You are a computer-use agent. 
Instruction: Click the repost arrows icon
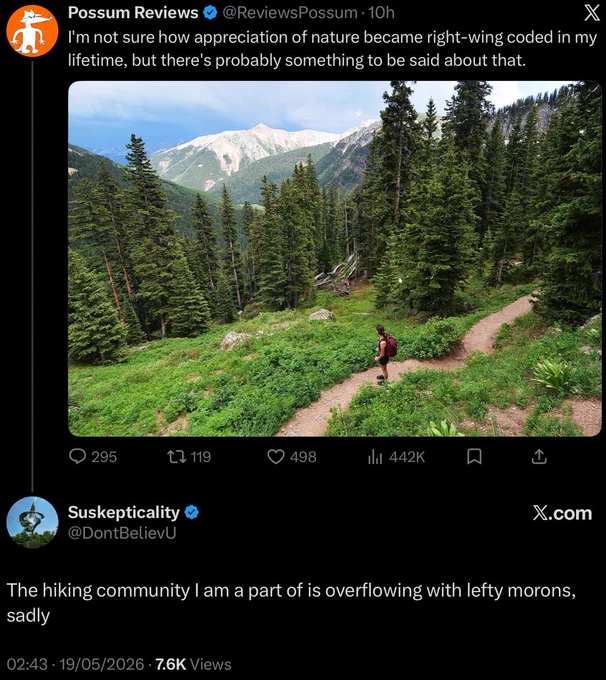click(x=177, y=456)
